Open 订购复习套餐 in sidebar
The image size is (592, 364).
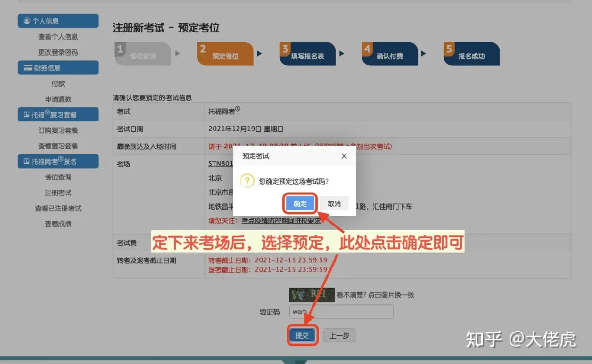point(58,130)
